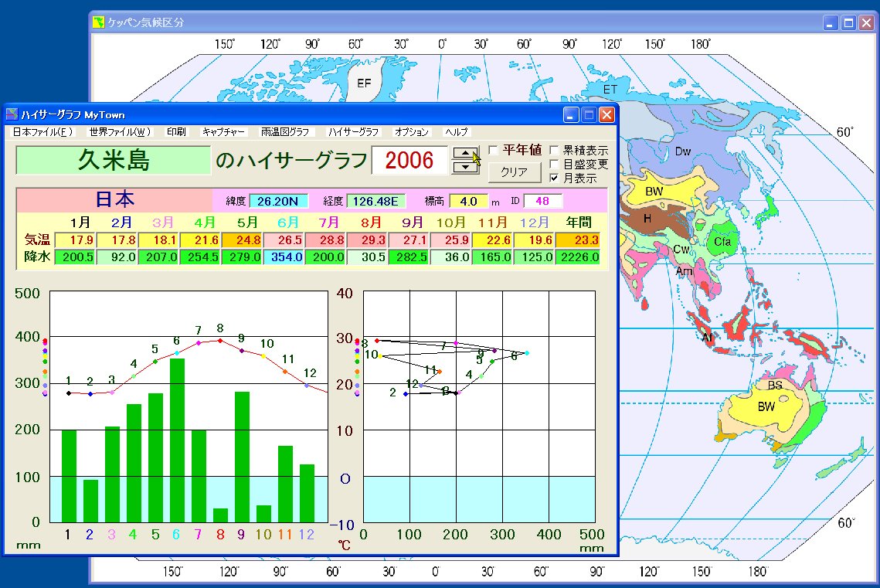Click January temperature cell 17.9
The height and width of the screenshot is (588, 880).
click(x=75, y=240)
